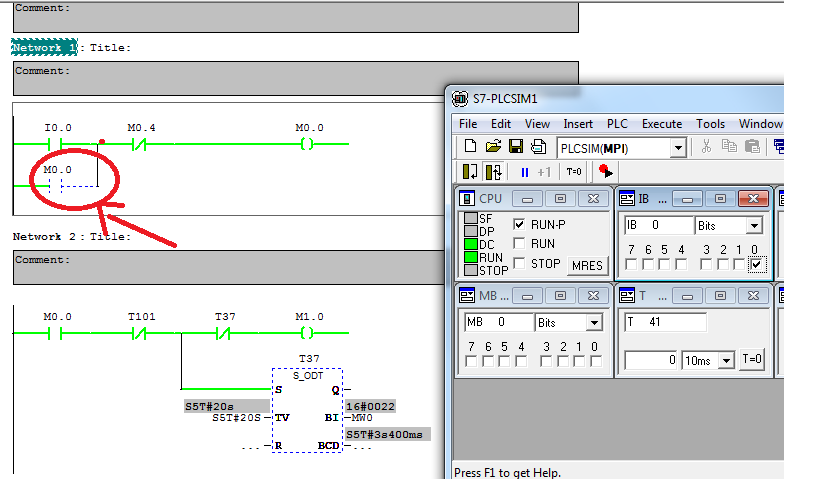The width and height of the screenshot is (816, 479).
Task: Toggle bit 0 checkbox of IB 0
Action: click(756, 264)
